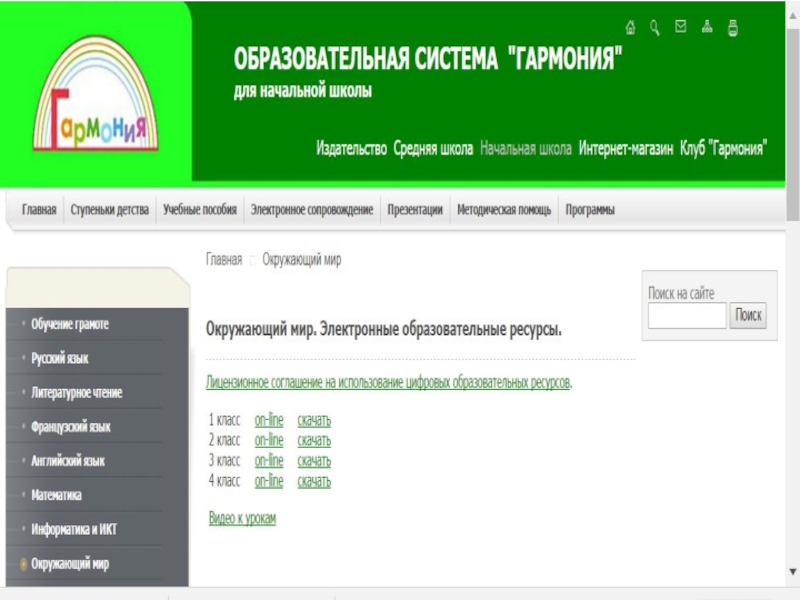Click the home icon in header
Image resolution: width=800 pixels, height=600 pixels.
pos(631,27)
